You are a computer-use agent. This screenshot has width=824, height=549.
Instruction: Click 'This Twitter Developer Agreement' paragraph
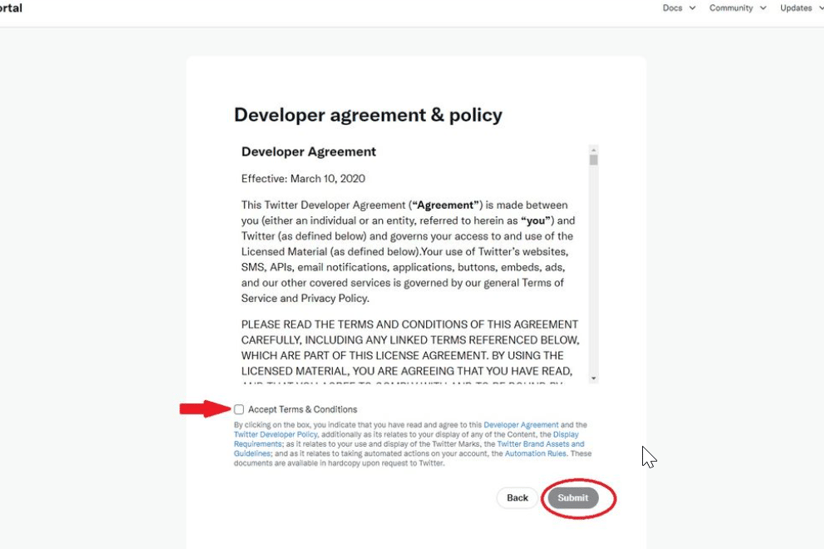tap(408, 252)
